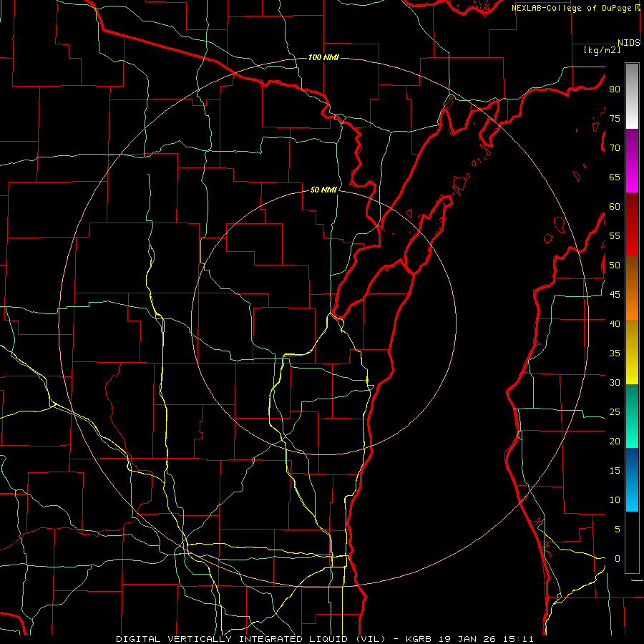The image size is (644, 644).
Task: Click the 100 NMI range ring label
Action: 323,57
